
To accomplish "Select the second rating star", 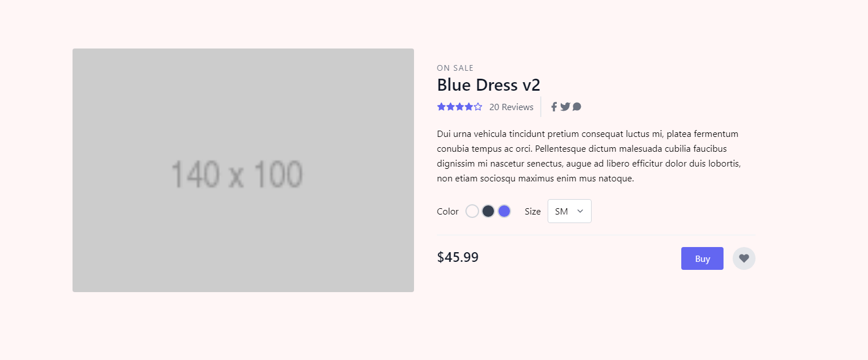I will (451, 107).
